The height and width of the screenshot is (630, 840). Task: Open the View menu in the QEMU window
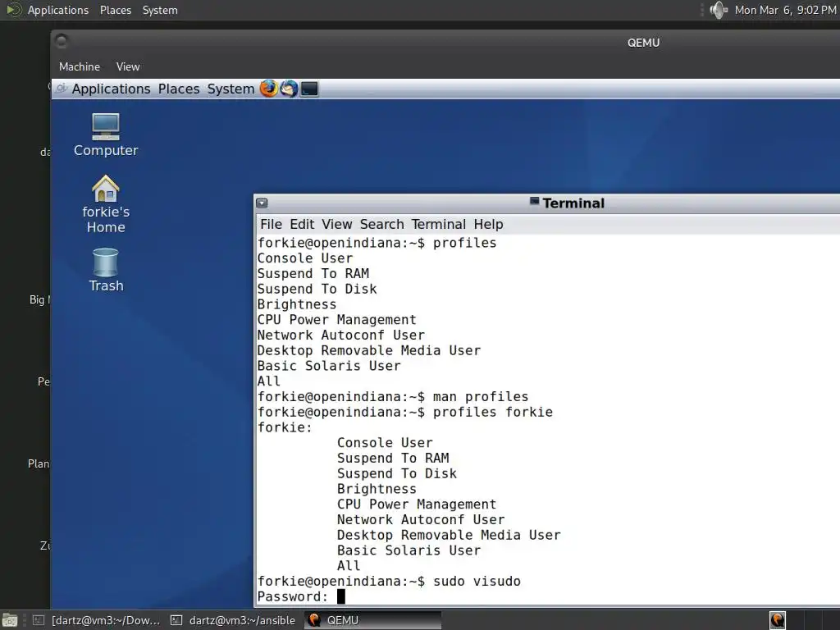click(128, 66)
